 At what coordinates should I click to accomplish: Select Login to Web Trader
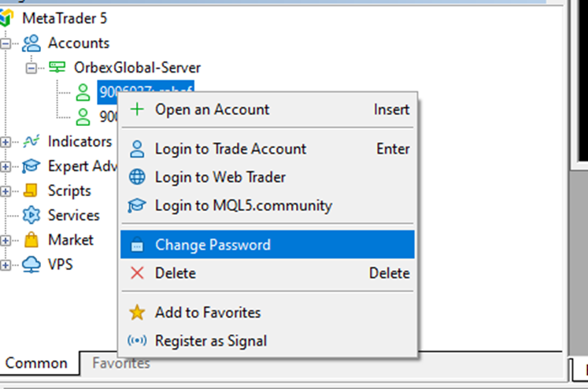click(268, 177)
